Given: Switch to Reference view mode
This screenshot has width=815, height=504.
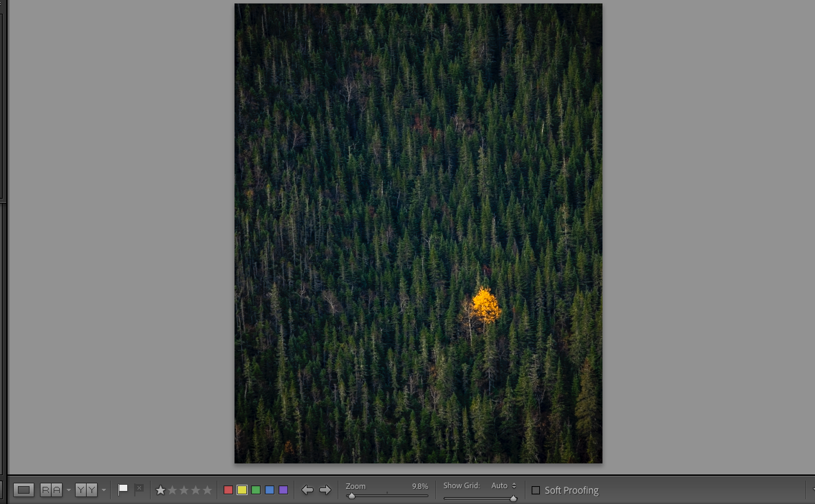Looking at the screenshot, I should tap(50, 490).
